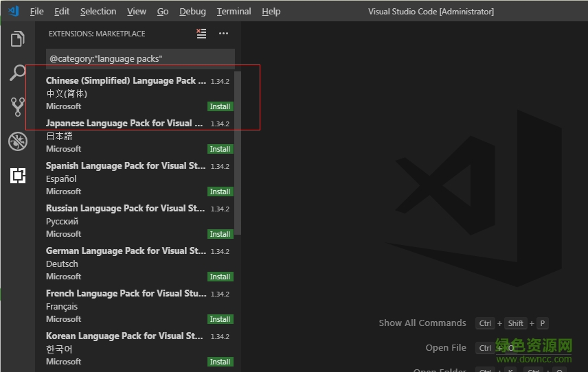This screenshot has height=372, width=588.
Task: Select the Extensions view icon
Action: 18,175
